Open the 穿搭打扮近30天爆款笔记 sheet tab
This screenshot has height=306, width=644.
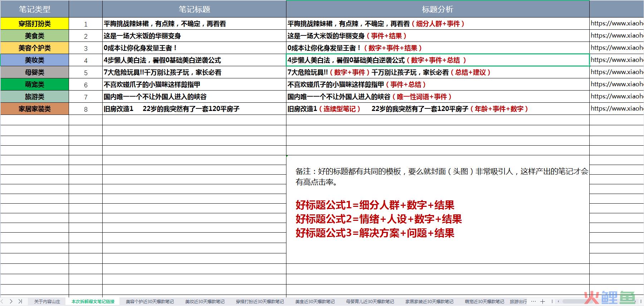point(260,301)
